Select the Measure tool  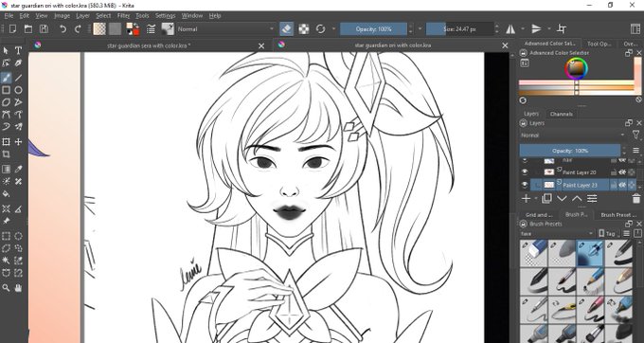(x=19, y=209)
